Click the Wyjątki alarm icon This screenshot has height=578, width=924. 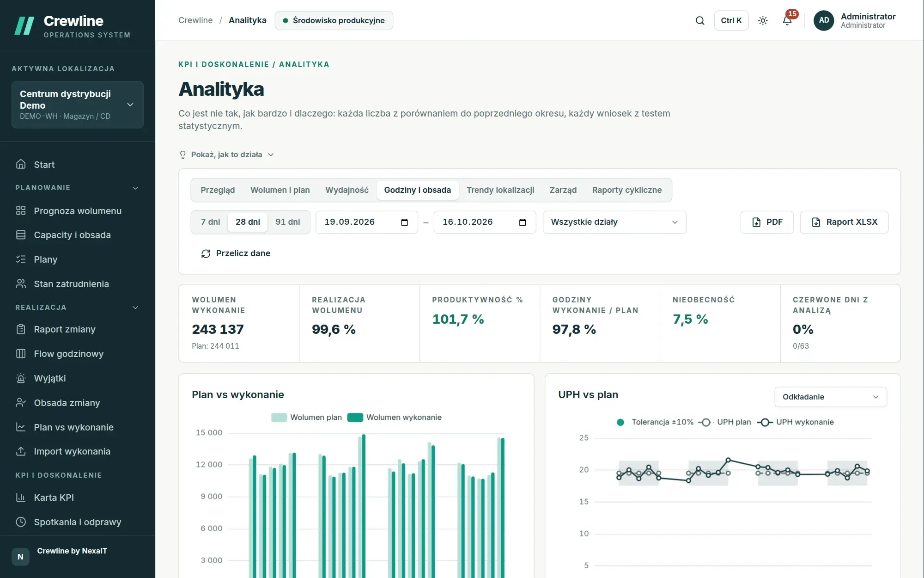[21, 378]
